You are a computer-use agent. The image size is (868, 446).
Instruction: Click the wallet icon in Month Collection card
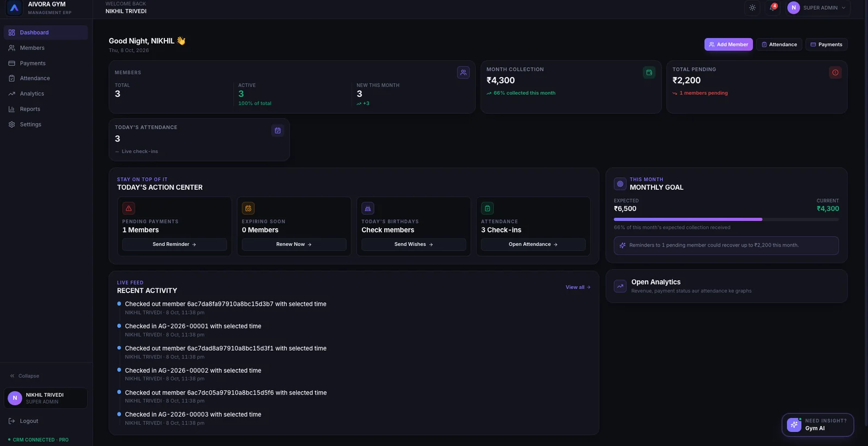(649, 73)
